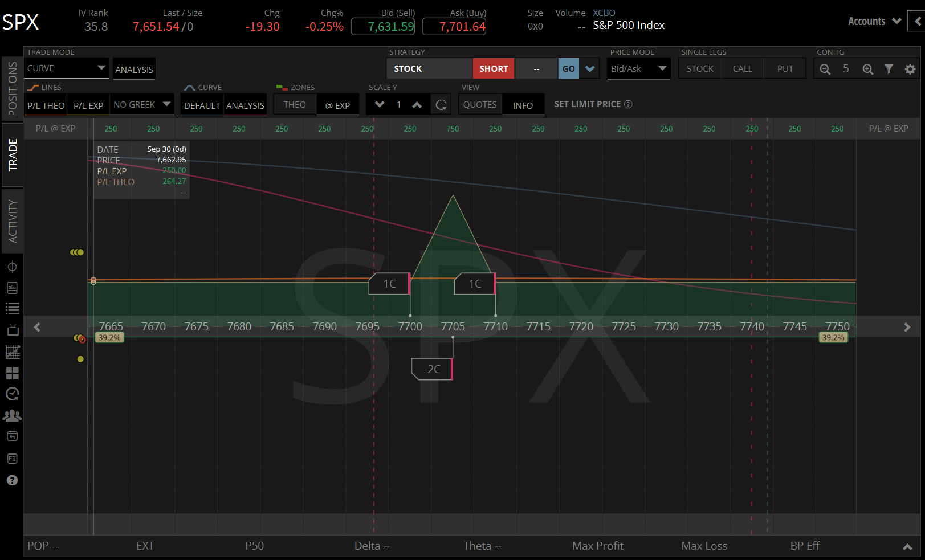Image resolution: width=925 pixels, height=560 pixels.
Task: Open the clock-arrow history sidebar icon
Action: click(12, 394)
